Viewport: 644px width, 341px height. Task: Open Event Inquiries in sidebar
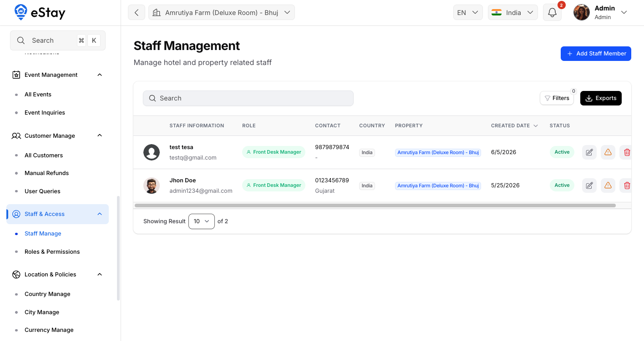(x=45, y=113)
